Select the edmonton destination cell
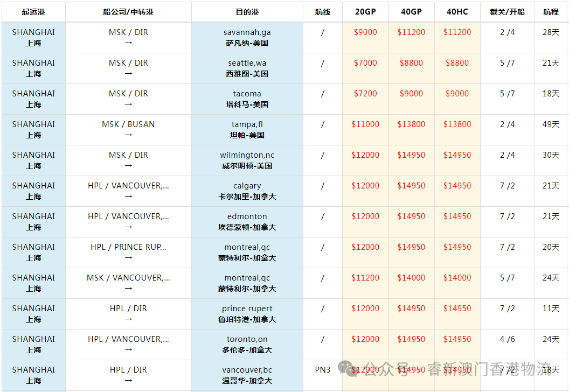569x392 pixels. tap(247, 222)
